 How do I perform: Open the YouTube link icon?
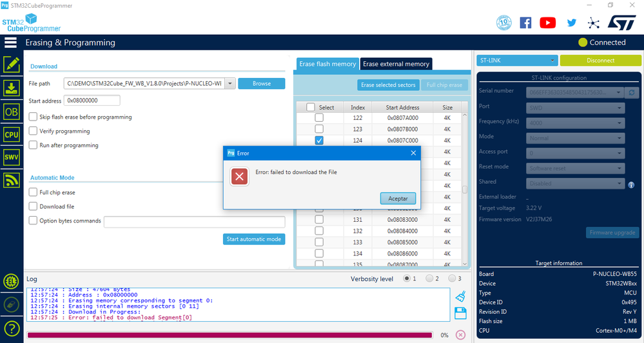pos(547,23)
